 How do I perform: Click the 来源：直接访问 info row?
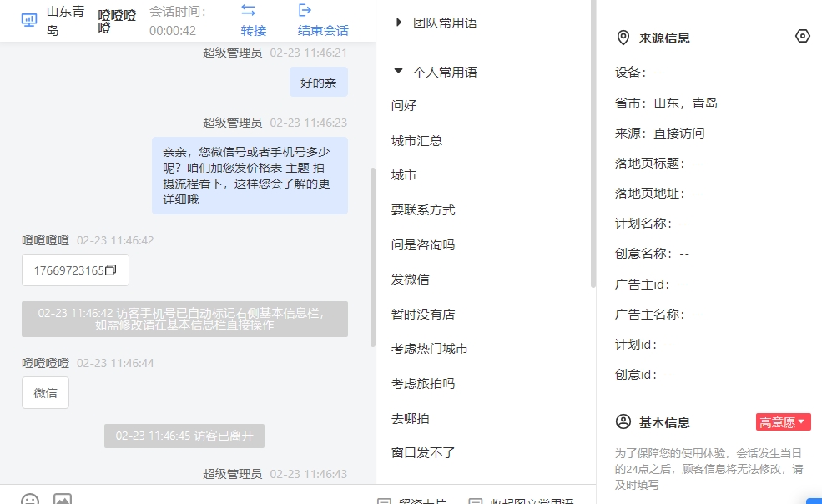pyautogui.click(x=659, y=134)
